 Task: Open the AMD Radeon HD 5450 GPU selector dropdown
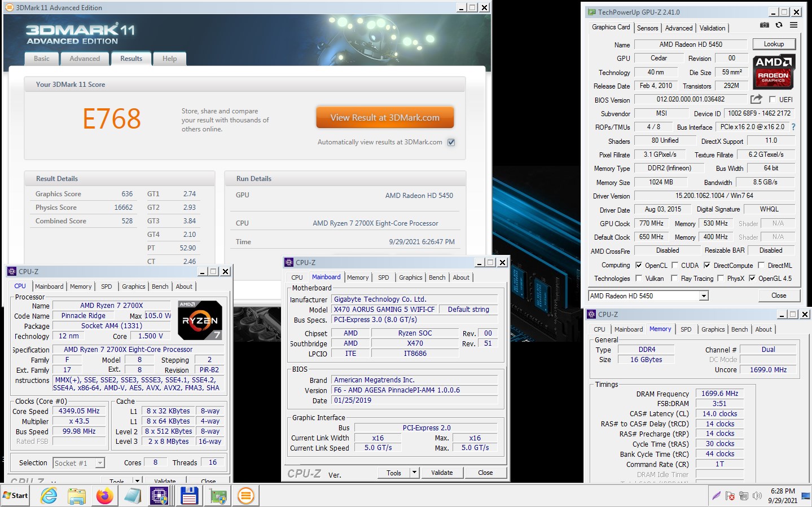pyautogui.click(x=704, y=296)
